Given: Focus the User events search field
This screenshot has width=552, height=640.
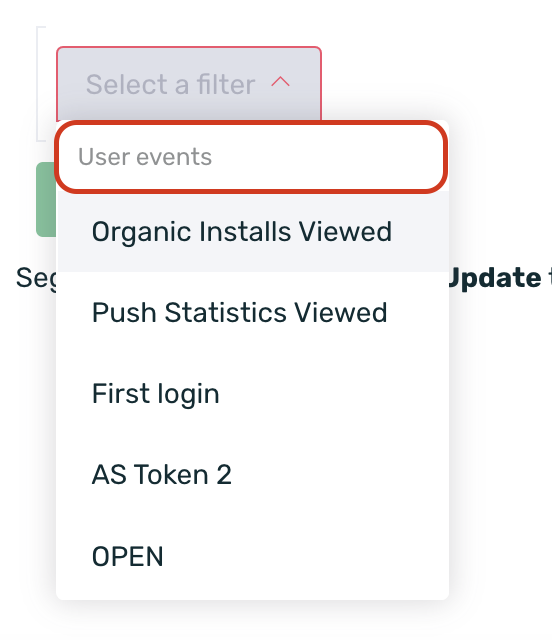Looking at the screenshot, I should (251, 157).
